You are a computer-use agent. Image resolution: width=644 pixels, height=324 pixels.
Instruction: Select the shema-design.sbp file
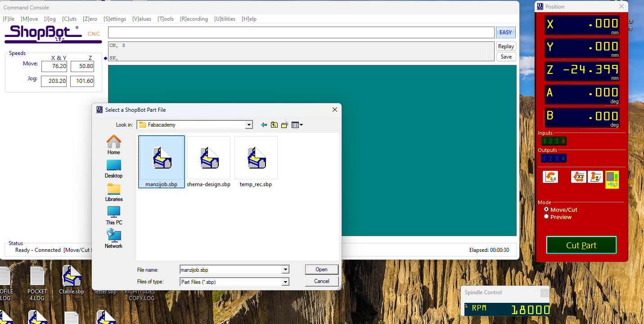(209, 162)
